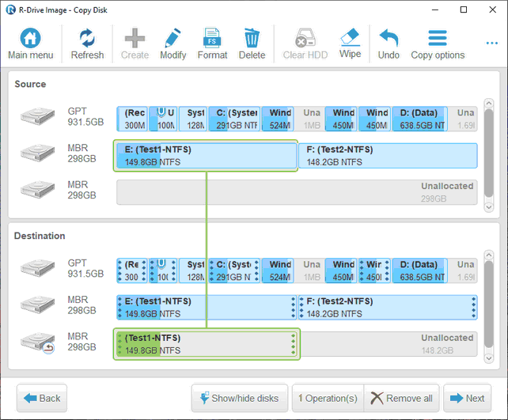508x420 pixels.
Task: Select Destination F: (Test2-NTFS) partition
Action: coord(388,308)
